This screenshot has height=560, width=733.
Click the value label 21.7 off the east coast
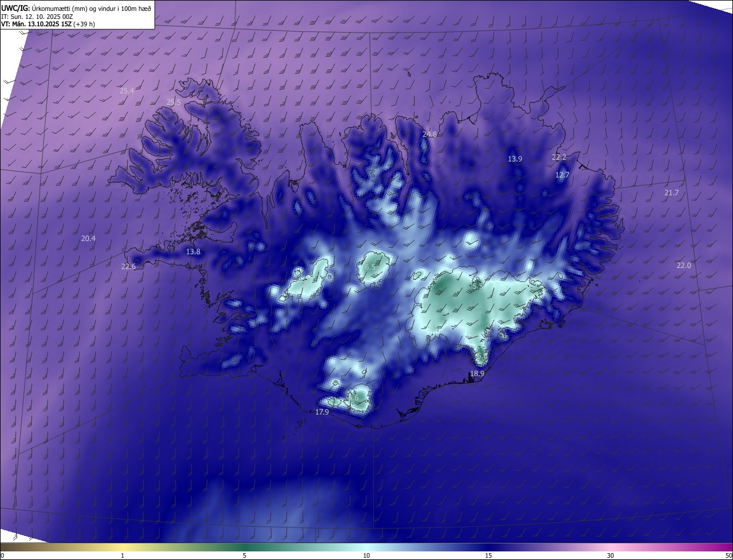[671, 193]
